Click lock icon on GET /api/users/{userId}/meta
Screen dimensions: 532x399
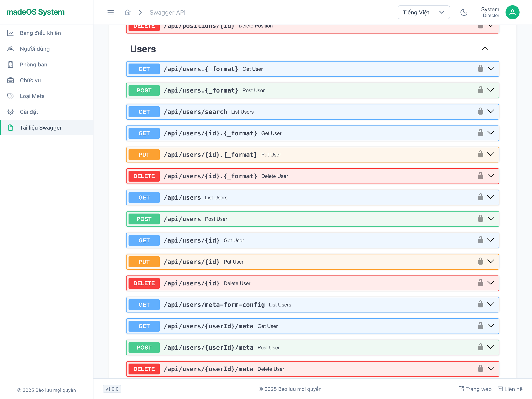[480, 325]
